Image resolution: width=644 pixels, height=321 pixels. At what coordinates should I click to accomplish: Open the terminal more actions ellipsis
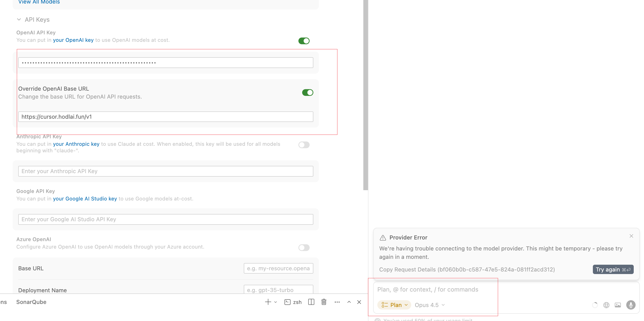[x=337, y=302]
